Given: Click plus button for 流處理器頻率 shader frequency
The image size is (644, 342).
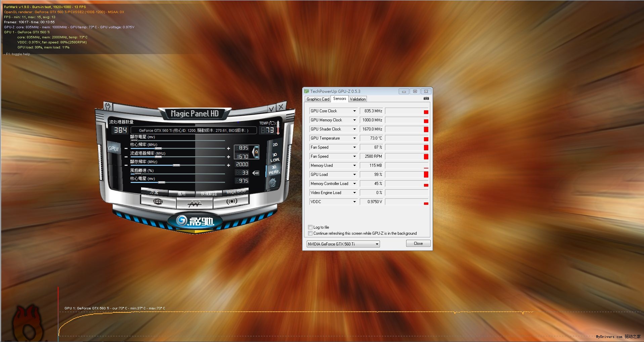Looking at the screenshot, I should [x=228, y=157].
